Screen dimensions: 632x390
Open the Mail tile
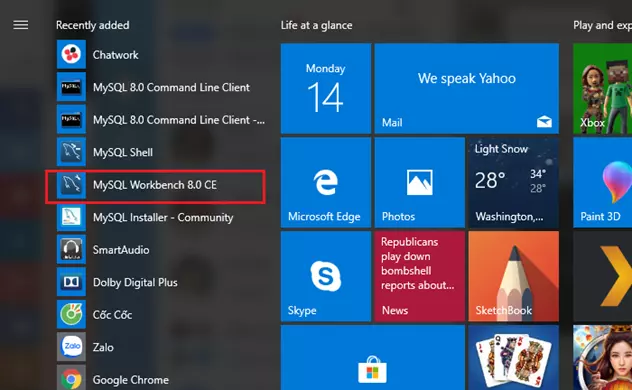pos(467,88)
